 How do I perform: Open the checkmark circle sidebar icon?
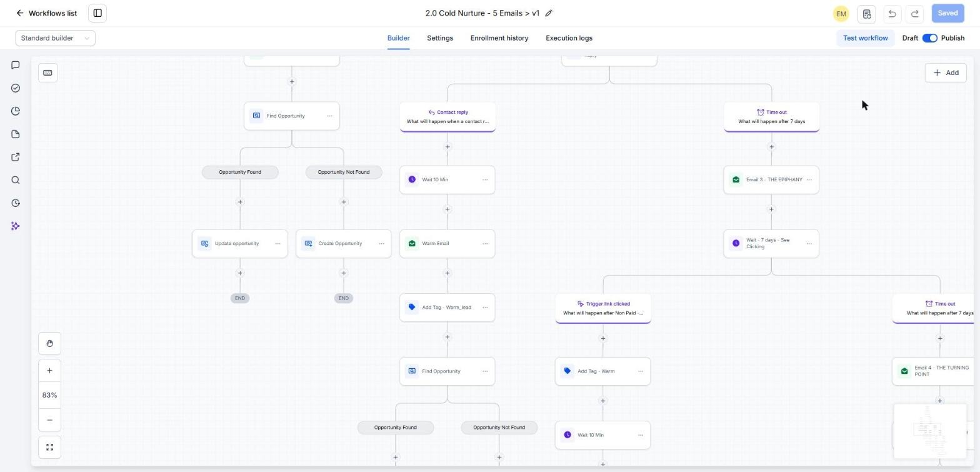click(x=16, y=88)
